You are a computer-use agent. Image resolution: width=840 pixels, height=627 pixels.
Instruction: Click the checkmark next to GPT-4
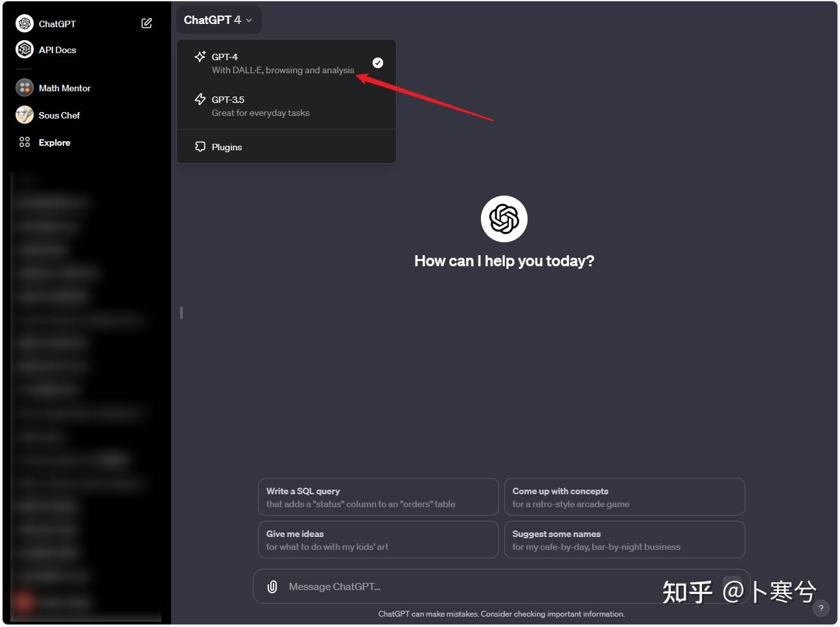tap(378, 62)
